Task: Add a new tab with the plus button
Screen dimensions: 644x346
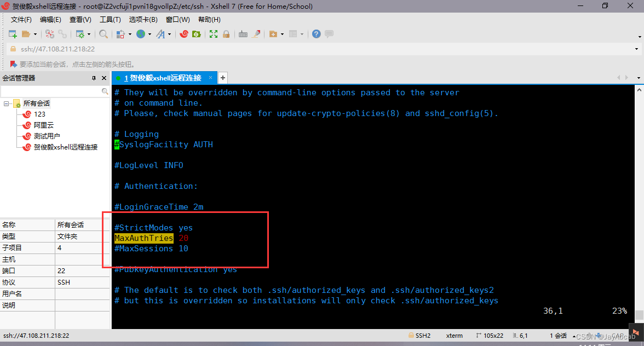Action: (x=222, y=78)
